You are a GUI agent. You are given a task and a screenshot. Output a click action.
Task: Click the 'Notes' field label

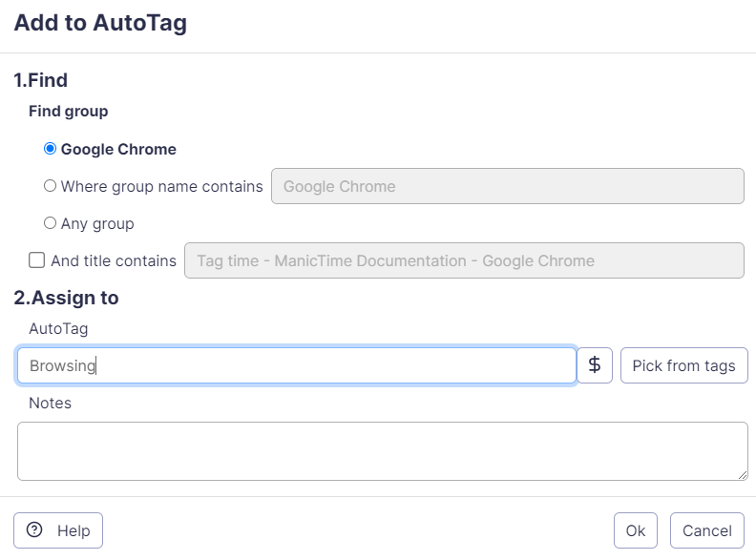tap(50, 403)
